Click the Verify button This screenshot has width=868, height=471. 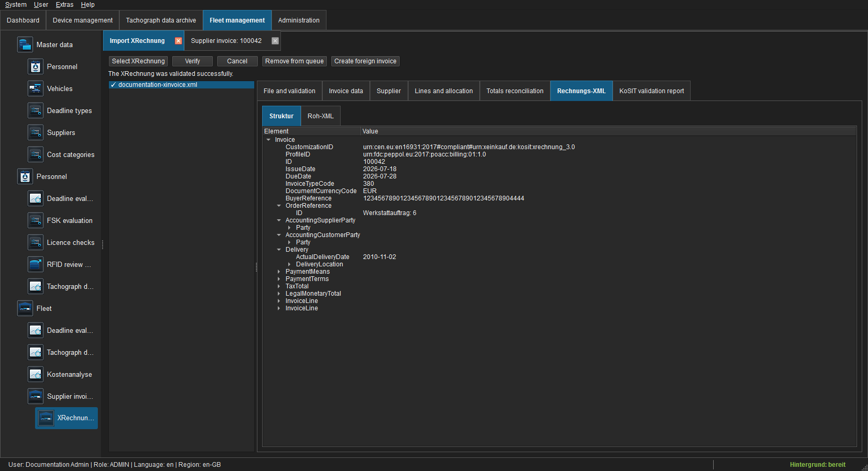point(193,61)
